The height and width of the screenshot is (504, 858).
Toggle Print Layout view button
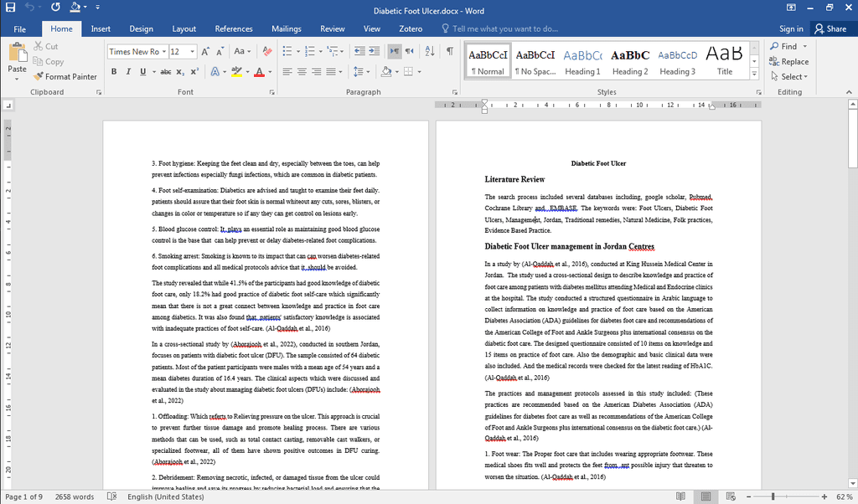(706, 496)
